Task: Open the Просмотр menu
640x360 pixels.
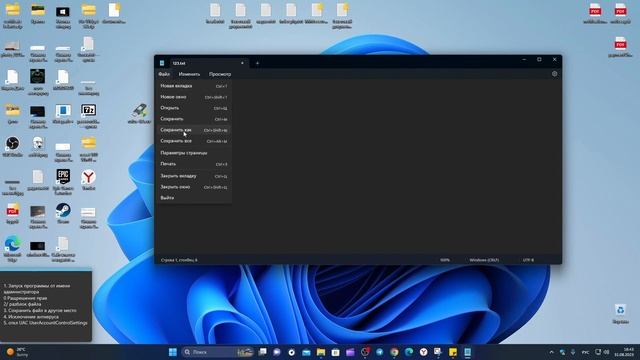Action: coord(220,74)
